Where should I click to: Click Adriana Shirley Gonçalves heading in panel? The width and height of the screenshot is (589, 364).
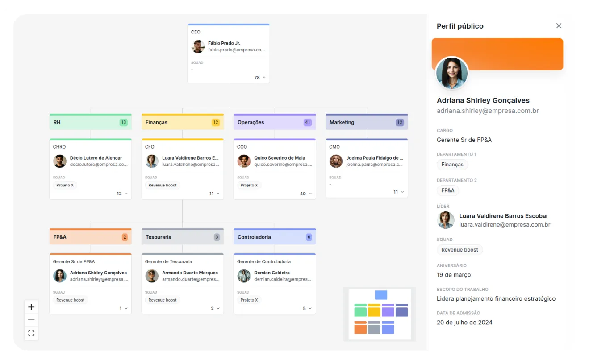coord(483,100)
